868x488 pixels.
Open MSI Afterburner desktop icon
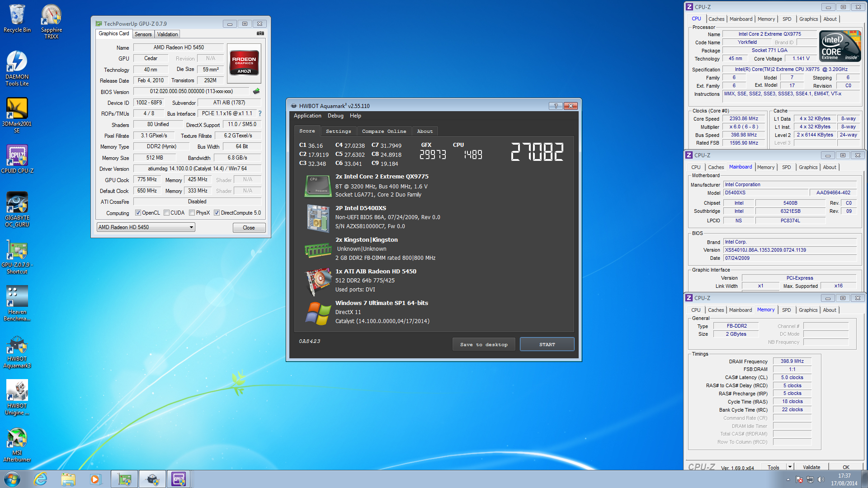[17, 444]
